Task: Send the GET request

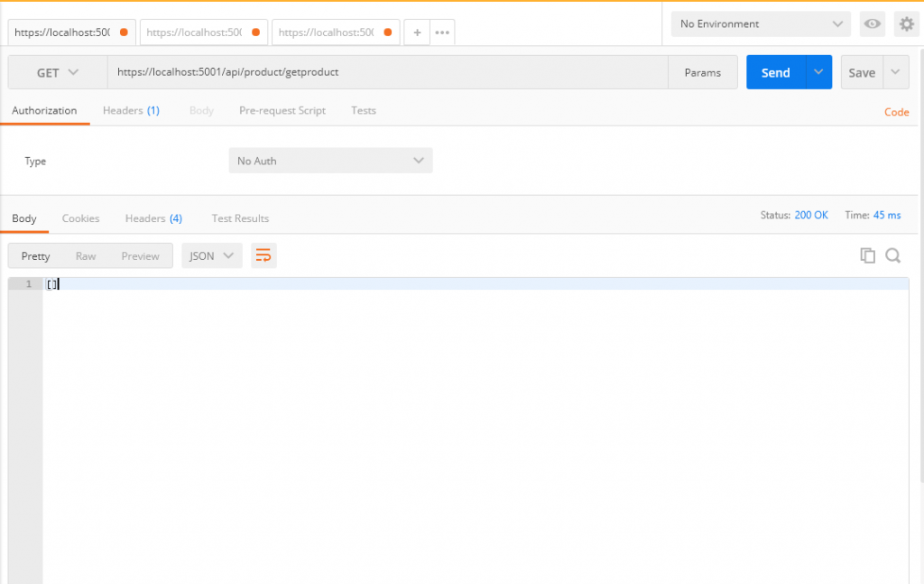Action: pos(775,72)
